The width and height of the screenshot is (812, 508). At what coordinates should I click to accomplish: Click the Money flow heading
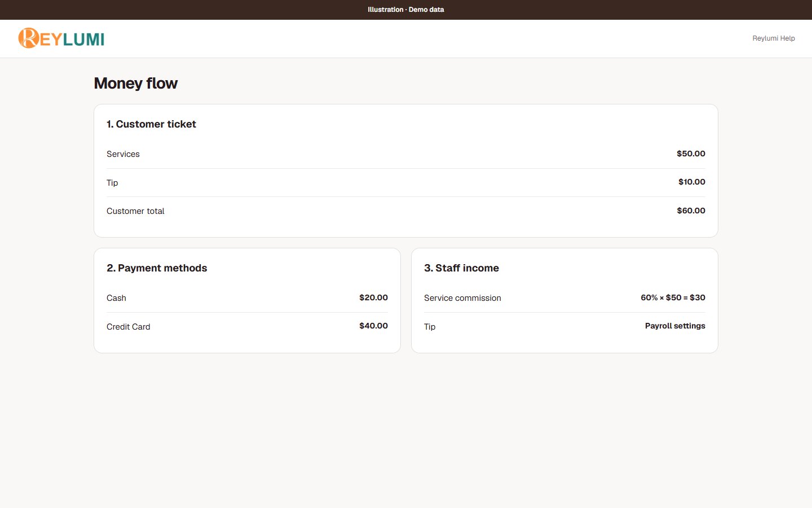135,84
